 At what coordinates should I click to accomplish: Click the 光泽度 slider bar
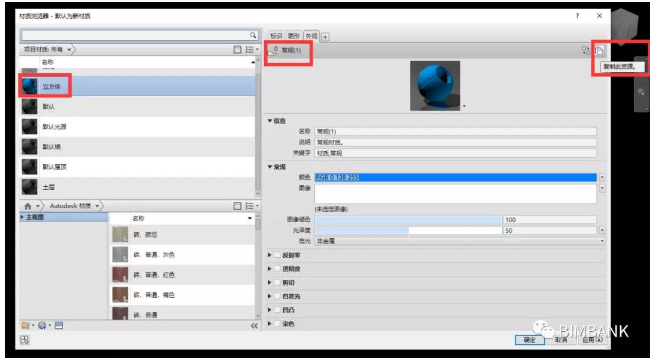pyautogui.click(x=408, y=230)
